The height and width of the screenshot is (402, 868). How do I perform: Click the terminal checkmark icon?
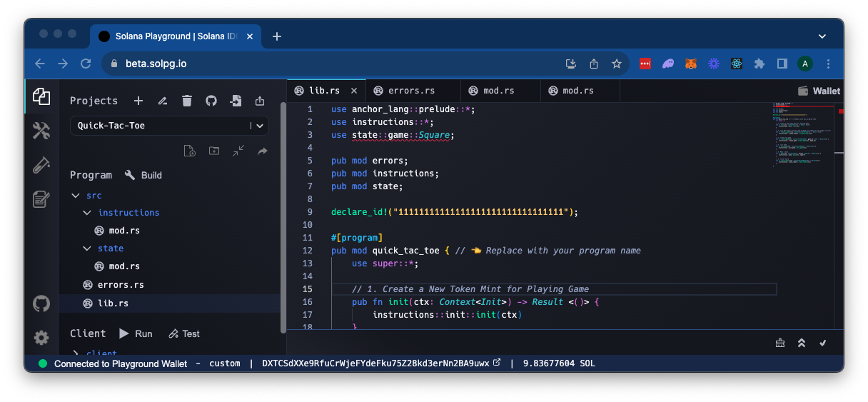point(823,343)
